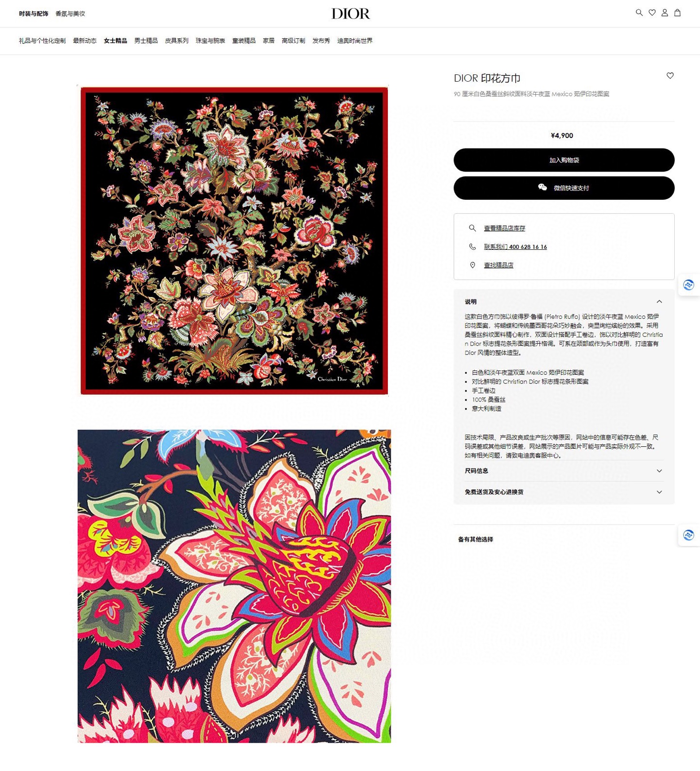Open the 女士精品 menu item

[x=115, y=41]
